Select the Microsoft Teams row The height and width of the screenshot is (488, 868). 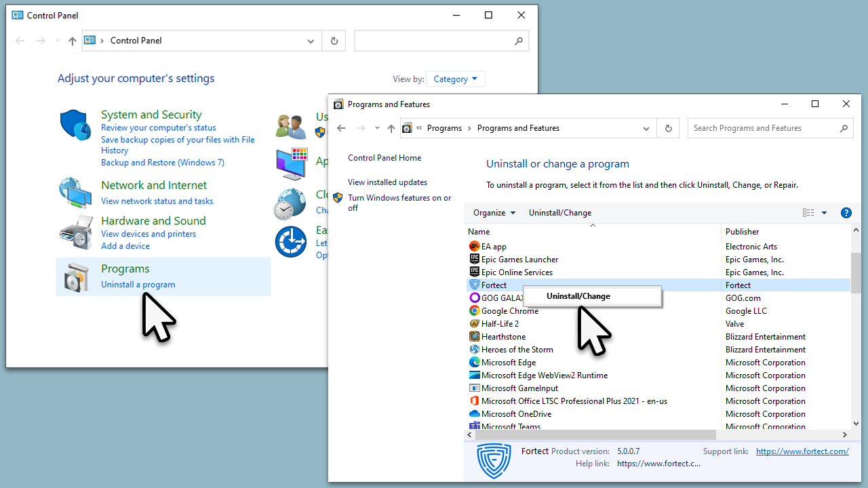click(x=658, y=426)
